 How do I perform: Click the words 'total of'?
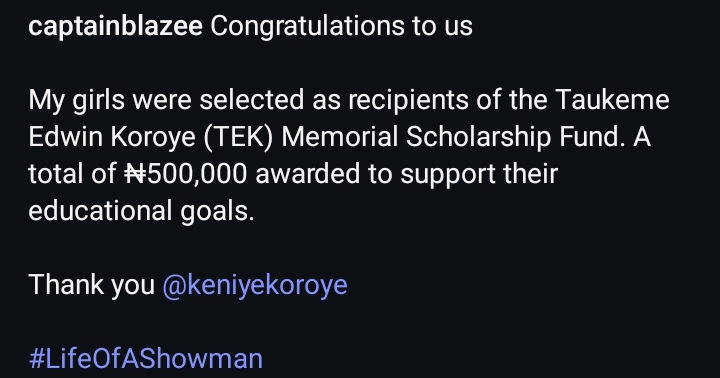[x=73, y=174]
